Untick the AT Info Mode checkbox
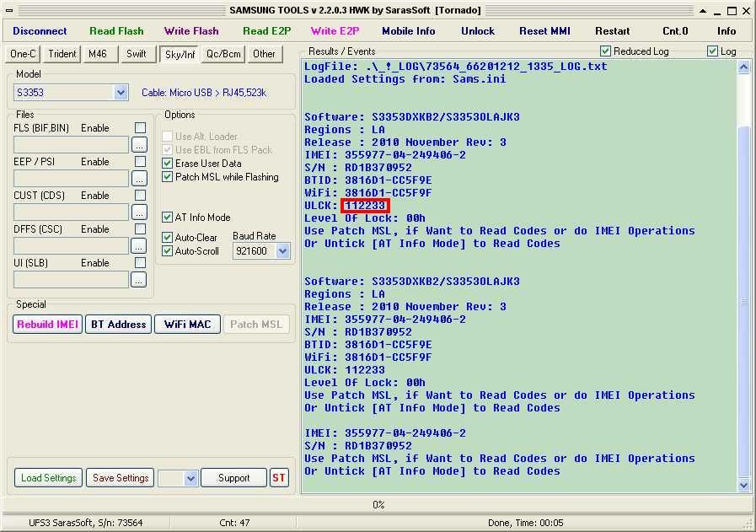This screenshot has height=532, width=756. [168, 218]
